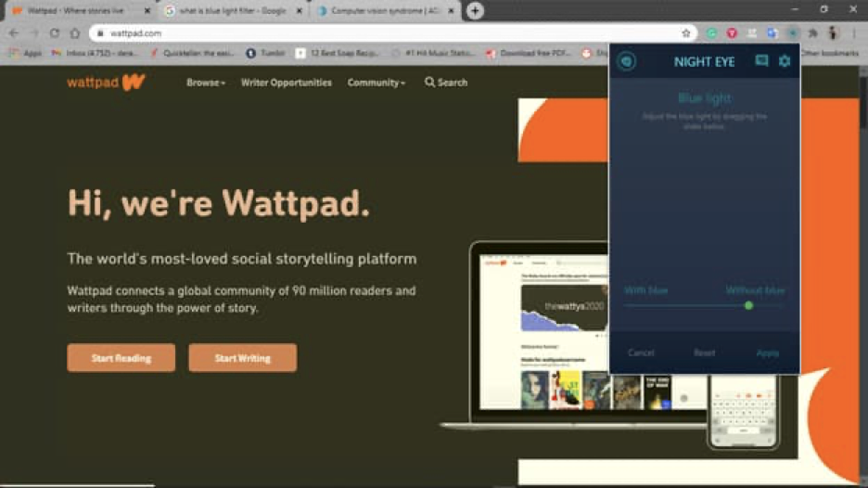The width and height of the screenshot is (868, 488).
Task: Click the green Grammarly extension icon
Action: click(711, 33)
